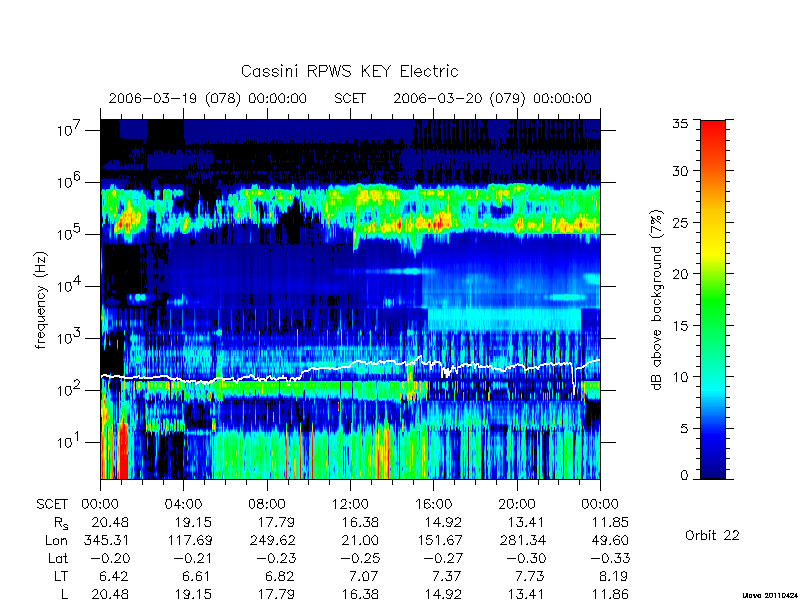Viewport: 800px width, 600px height.
Task: Click the 'Lon' row label
Action: tap(57, 540)
